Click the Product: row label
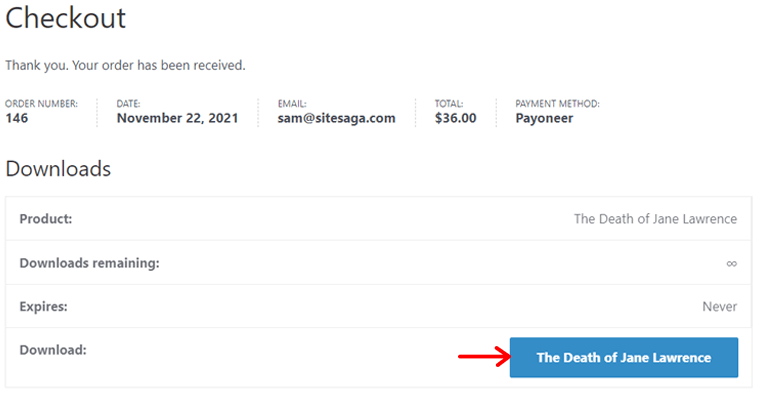Screen dimensions: 760x408 (46, 219)
